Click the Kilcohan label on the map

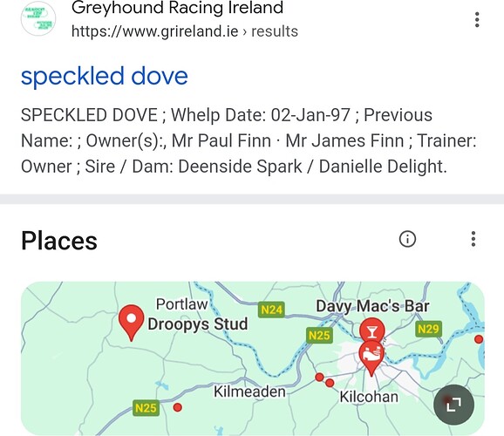369,397
